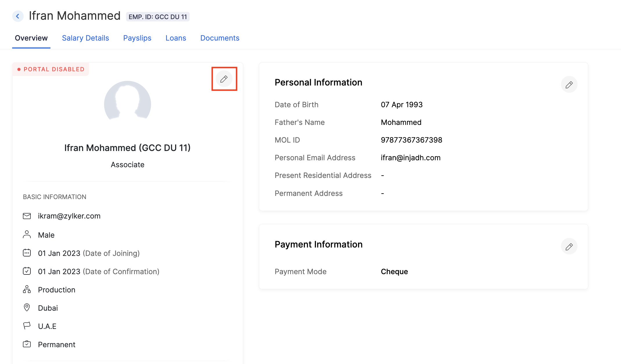
Task: Edit Personal Information using the pencil icon
Action: (569, 85)
